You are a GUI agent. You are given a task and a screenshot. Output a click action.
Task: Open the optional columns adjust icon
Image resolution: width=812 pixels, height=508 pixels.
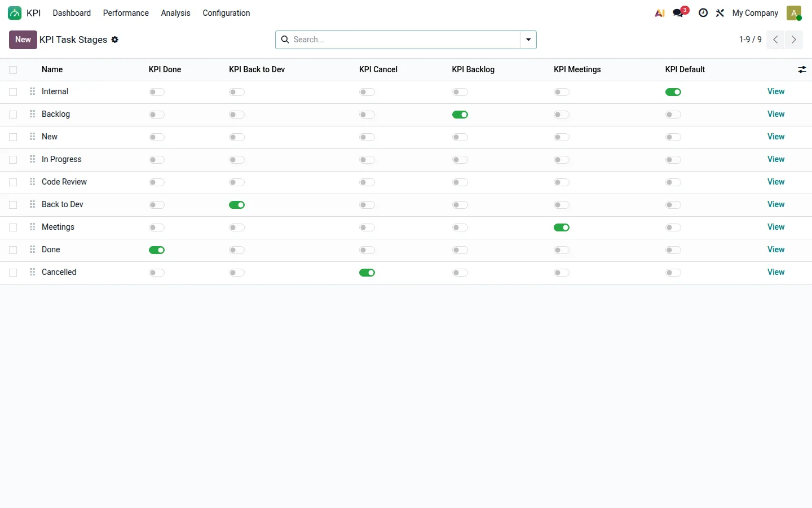[802, 69]
